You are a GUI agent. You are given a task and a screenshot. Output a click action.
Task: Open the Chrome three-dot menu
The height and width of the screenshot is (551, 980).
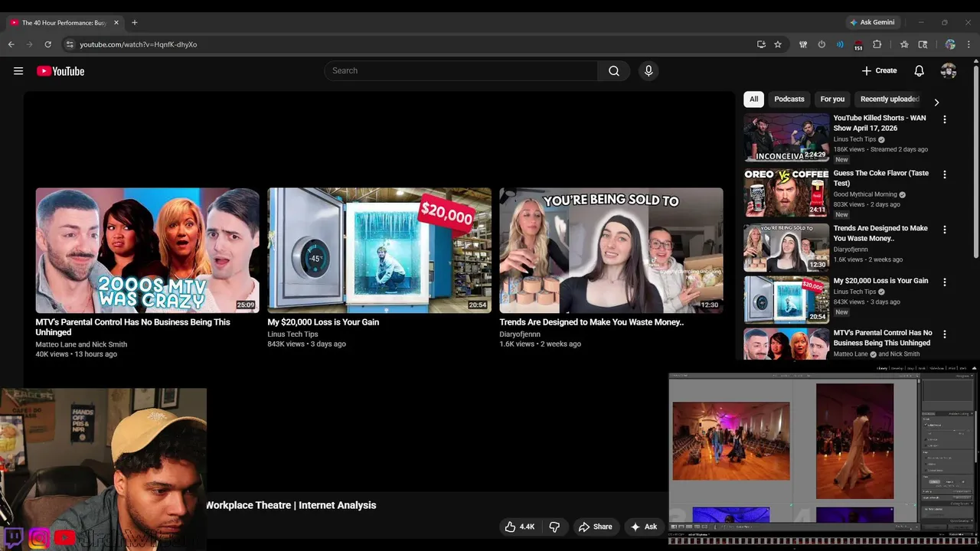click(968, 44)
